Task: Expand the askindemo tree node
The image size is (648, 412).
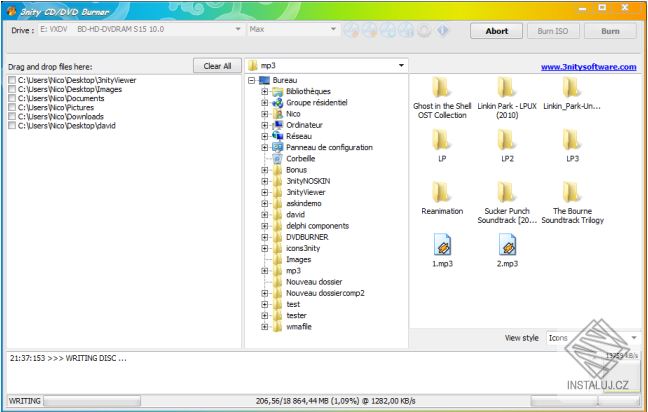Action: click(264, 203)
